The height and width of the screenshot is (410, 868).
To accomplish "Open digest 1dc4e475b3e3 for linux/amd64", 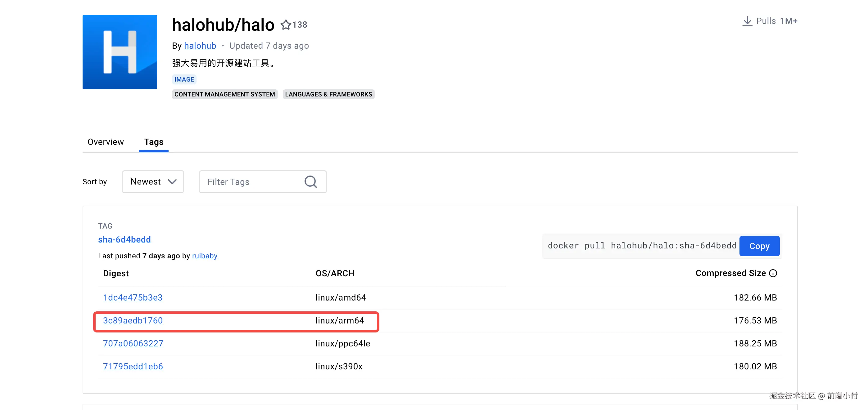I will [x=133, y=297].
